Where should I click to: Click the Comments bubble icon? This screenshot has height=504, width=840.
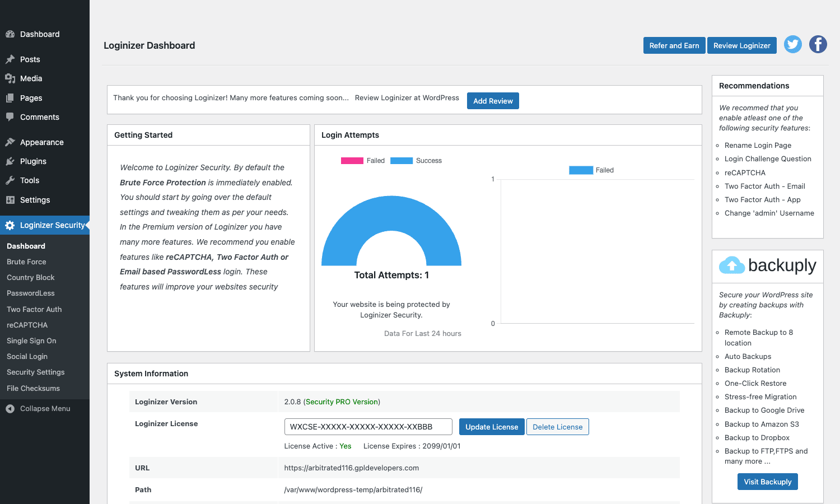coord(10,117)
